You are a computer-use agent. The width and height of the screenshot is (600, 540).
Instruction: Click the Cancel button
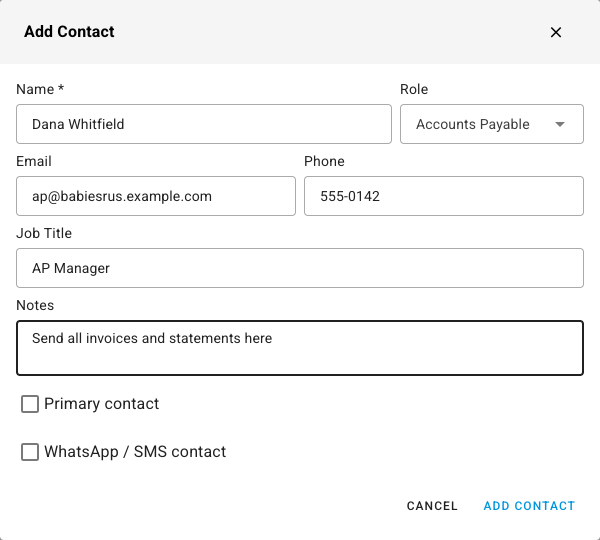(432, 506)
